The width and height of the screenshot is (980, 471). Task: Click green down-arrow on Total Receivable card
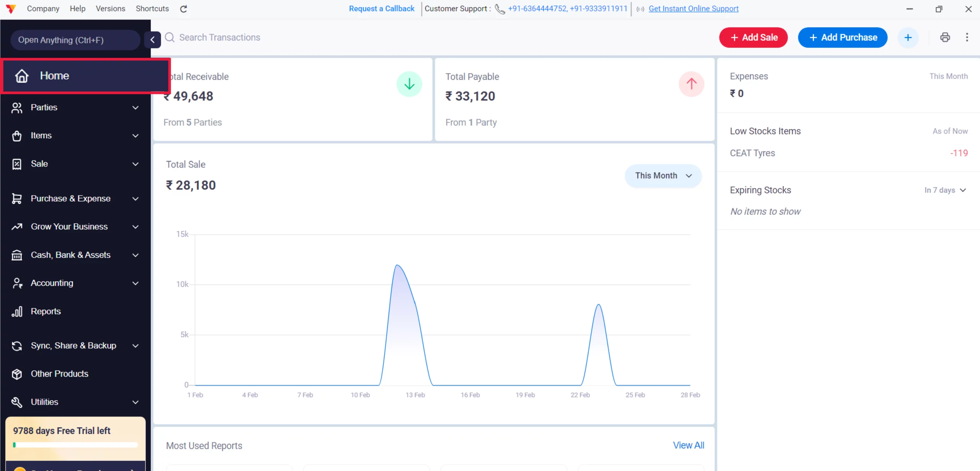[409, 84]
